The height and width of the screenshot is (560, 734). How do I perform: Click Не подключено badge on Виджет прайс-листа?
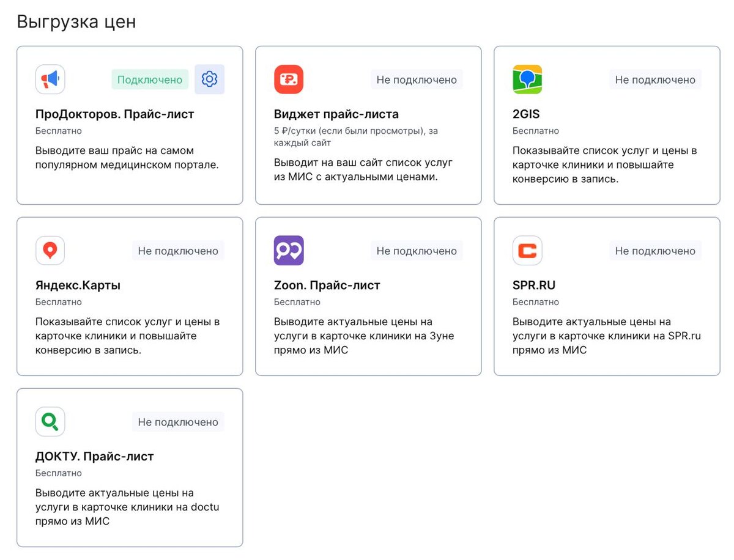417,79
